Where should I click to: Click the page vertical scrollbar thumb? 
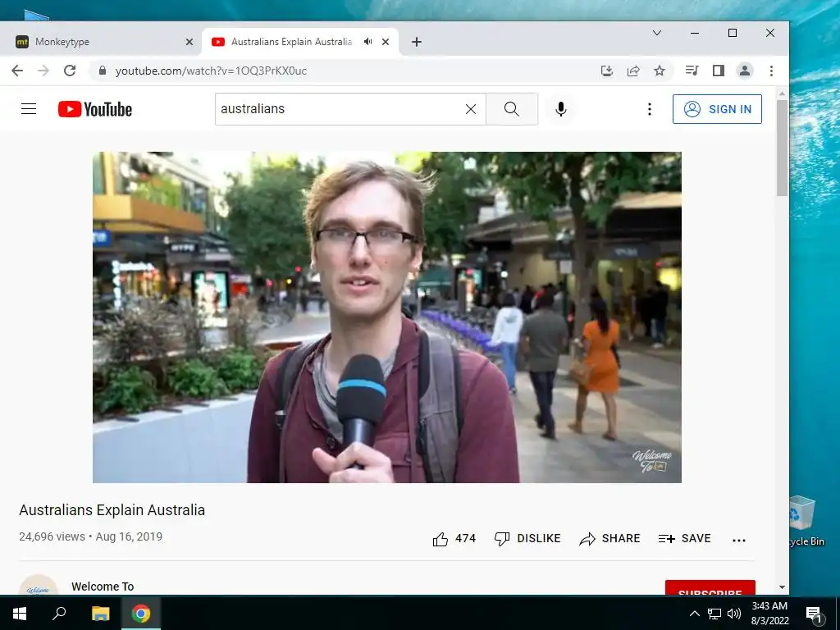click(782, 148)
